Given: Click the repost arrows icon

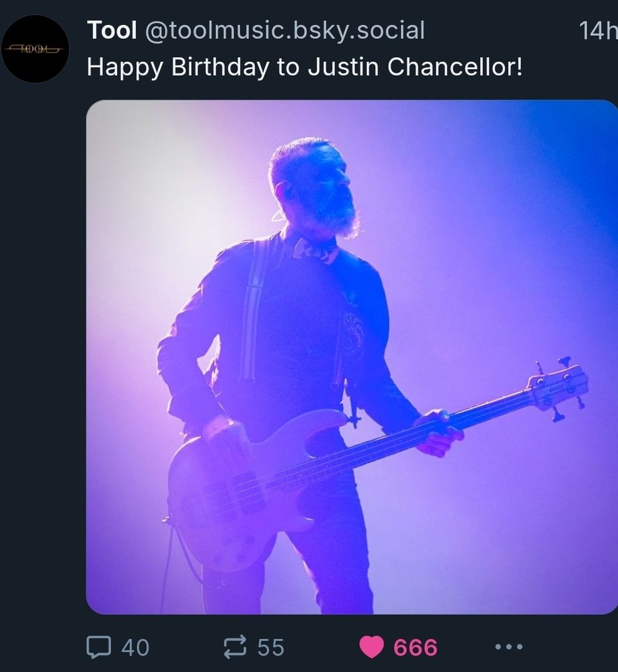Looking at the screenshot, I should (235, 646).
